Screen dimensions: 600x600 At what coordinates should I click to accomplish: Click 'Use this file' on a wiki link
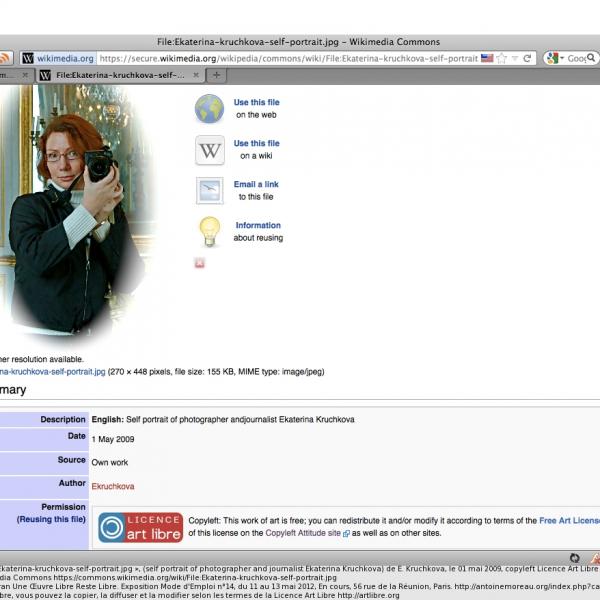tap(256, 143)
